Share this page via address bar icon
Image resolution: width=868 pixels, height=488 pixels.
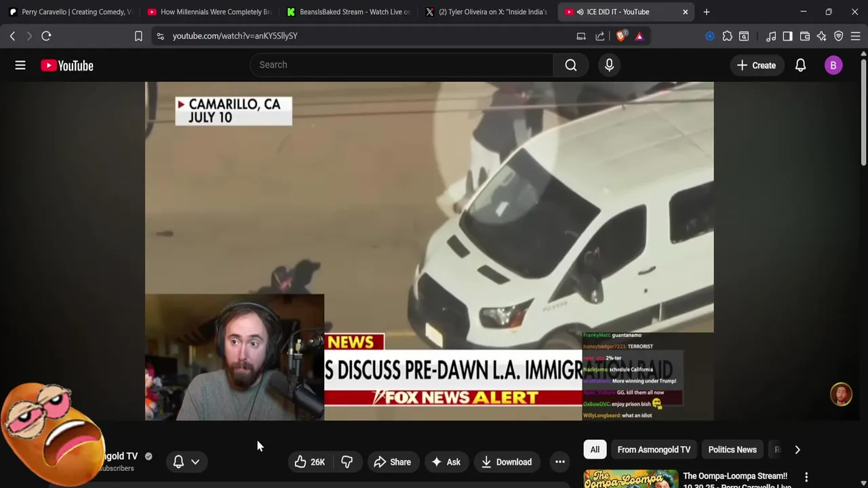[x=600, y=36]
